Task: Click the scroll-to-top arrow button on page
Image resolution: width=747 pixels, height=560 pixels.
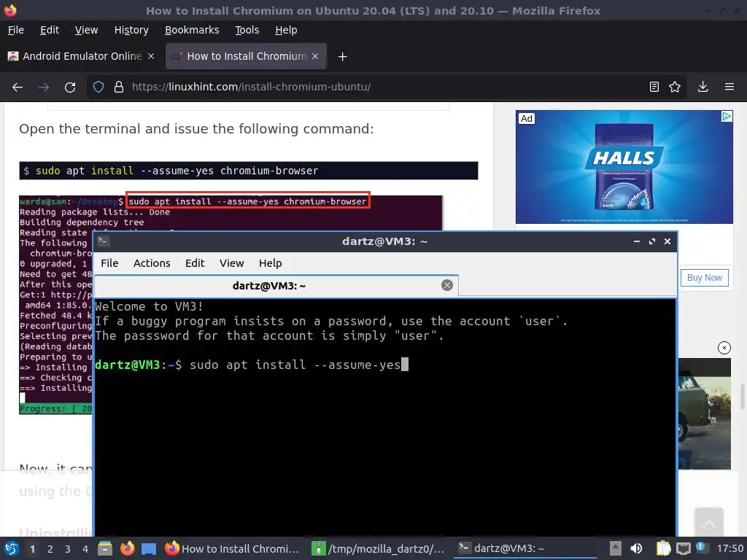Action: click(709, 524)
